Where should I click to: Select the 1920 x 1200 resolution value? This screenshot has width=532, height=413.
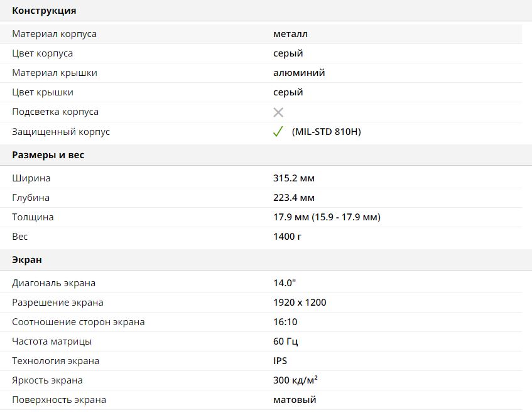click(x=300, y=303)
